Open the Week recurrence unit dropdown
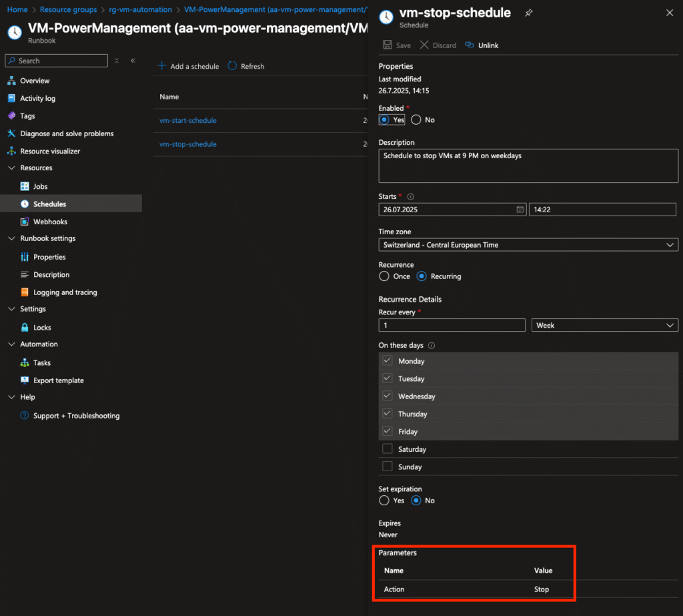The image size is (683, 616). point(604,325)
